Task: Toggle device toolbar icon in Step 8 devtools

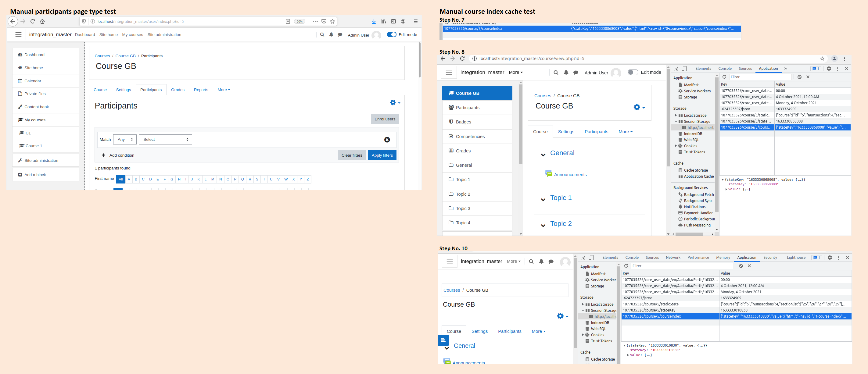Action: (x=684, y=69)
